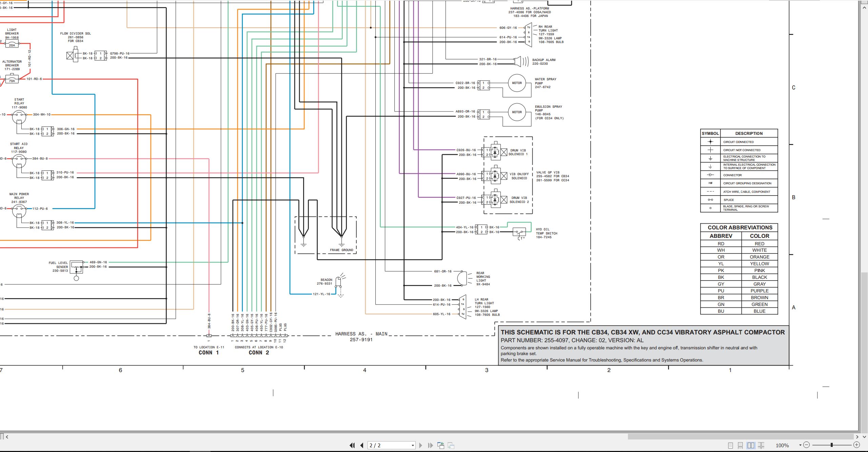
Task: Click wire label 681-OR-16
Action: [443, 271]
